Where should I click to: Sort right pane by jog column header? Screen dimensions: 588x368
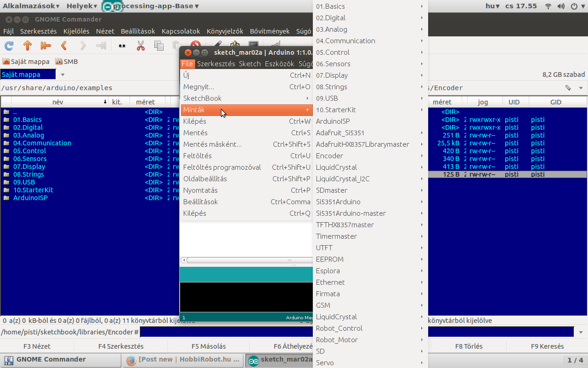(483, 102)
